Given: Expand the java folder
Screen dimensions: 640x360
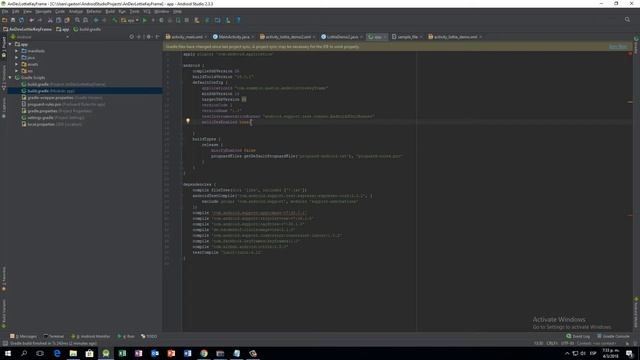Looking at the screenshot, I should [17, 58].
